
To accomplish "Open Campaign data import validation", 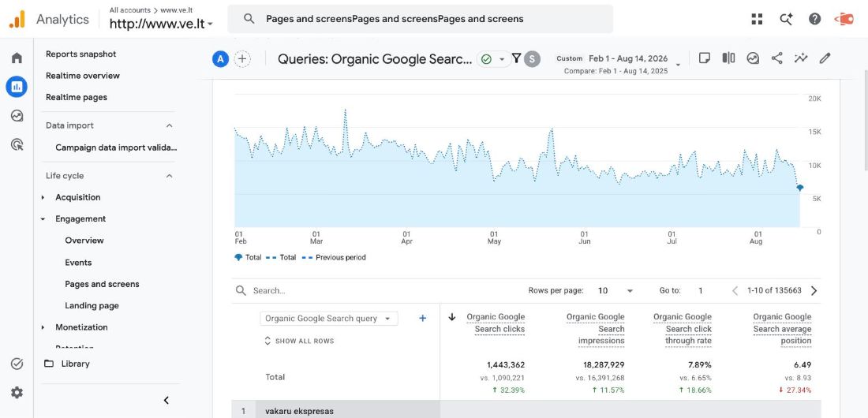I will pos(116,147).
